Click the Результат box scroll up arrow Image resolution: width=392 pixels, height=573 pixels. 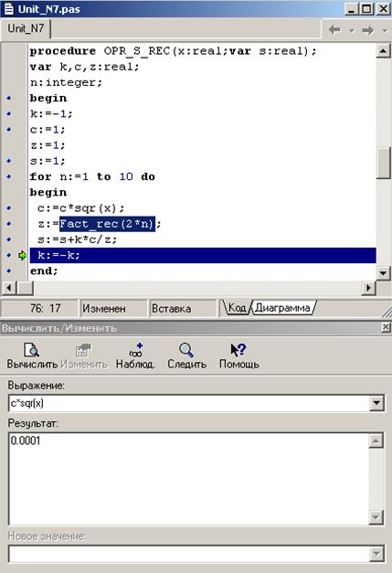pos(376,441)
